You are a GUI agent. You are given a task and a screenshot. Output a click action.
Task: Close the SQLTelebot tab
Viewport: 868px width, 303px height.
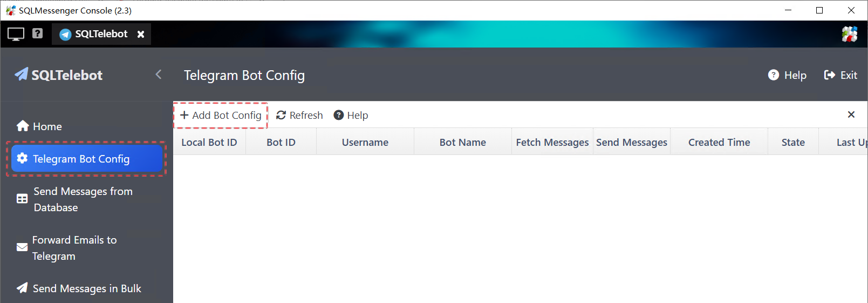[x=141, y=34]
